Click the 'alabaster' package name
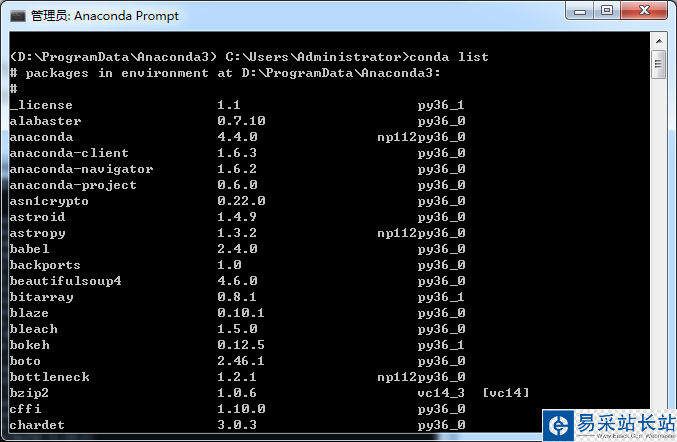 pyautogui.click(x=45, y=121)
